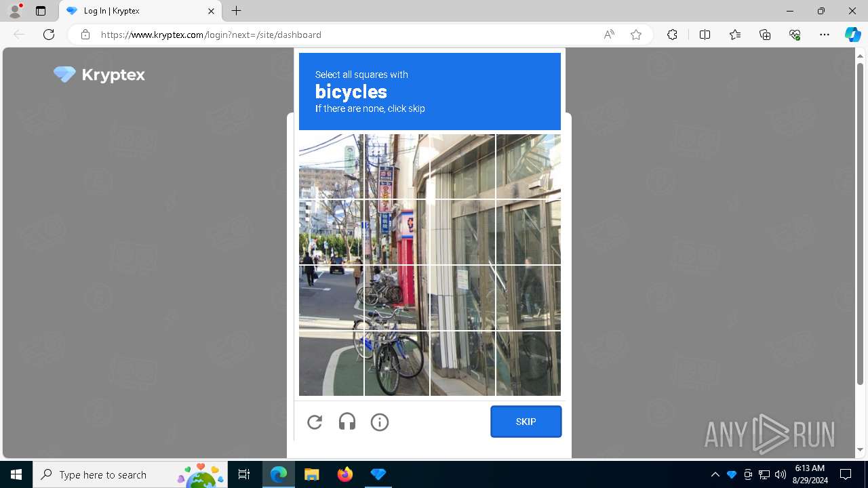Open the tab actions menu icon
The width and height of the screenshot is (868, 488).
[x=41, y=11]
